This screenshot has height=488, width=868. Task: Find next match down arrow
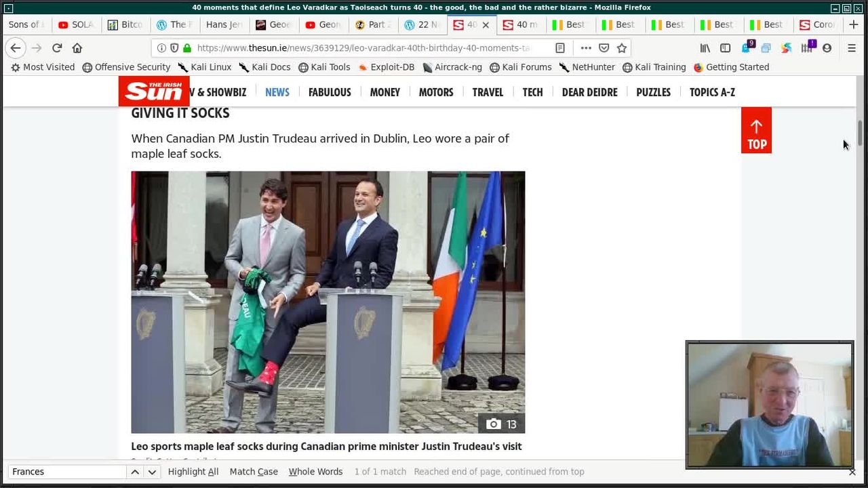tap(152, 472)
